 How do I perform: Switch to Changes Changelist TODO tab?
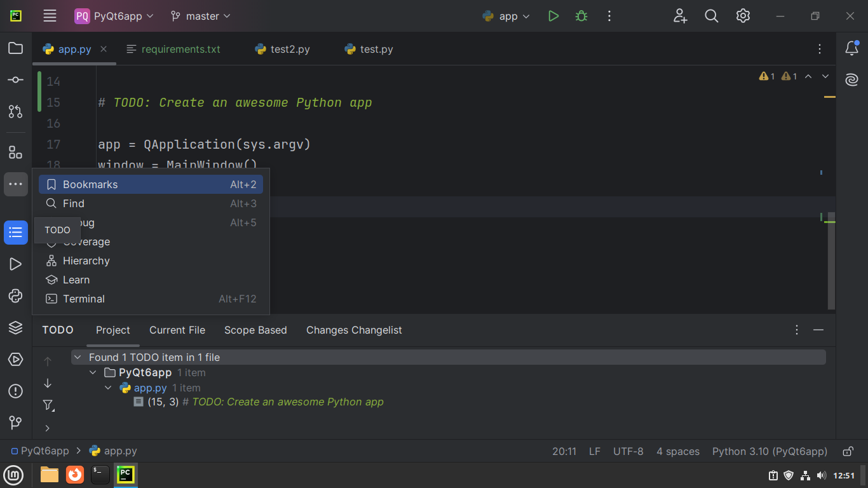click(354, 330)
